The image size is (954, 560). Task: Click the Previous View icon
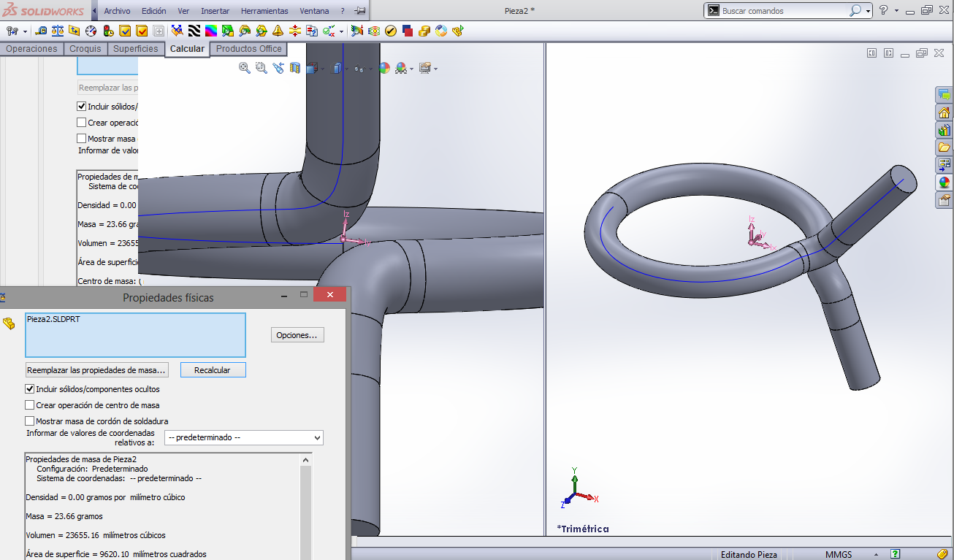pyautogui.click(x=278, y=68)
